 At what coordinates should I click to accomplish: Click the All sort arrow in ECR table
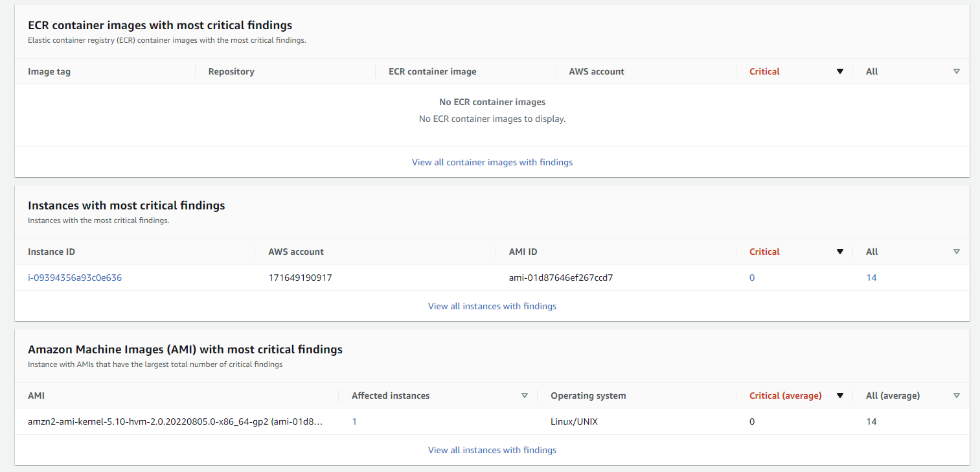click(x=957, y=72)
